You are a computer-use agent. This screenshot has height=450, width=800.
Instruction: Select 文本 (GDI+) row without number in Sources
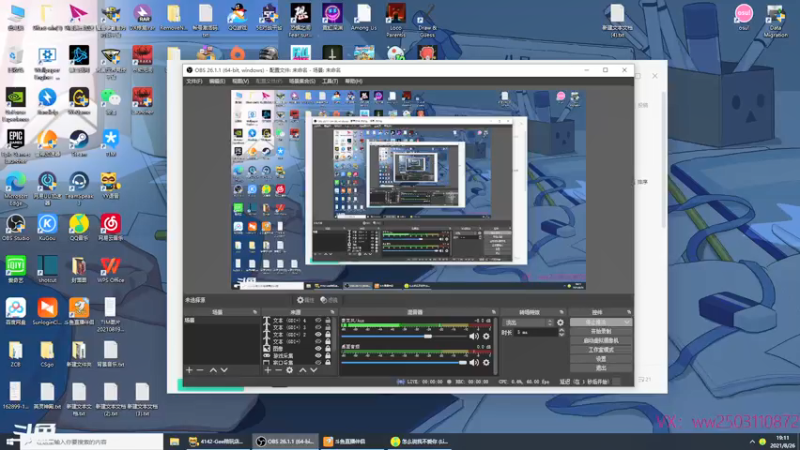coord(288,341)
